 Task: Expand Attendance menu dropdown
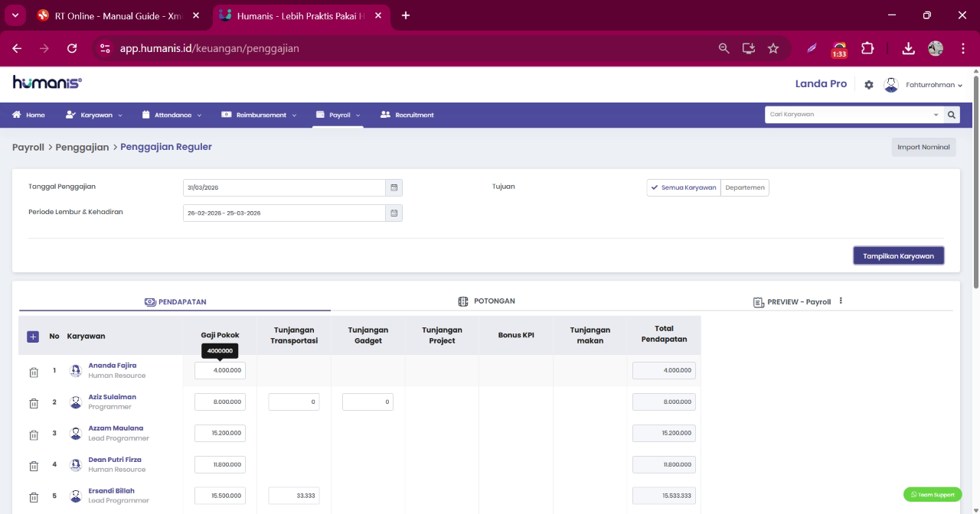(172, 115)
